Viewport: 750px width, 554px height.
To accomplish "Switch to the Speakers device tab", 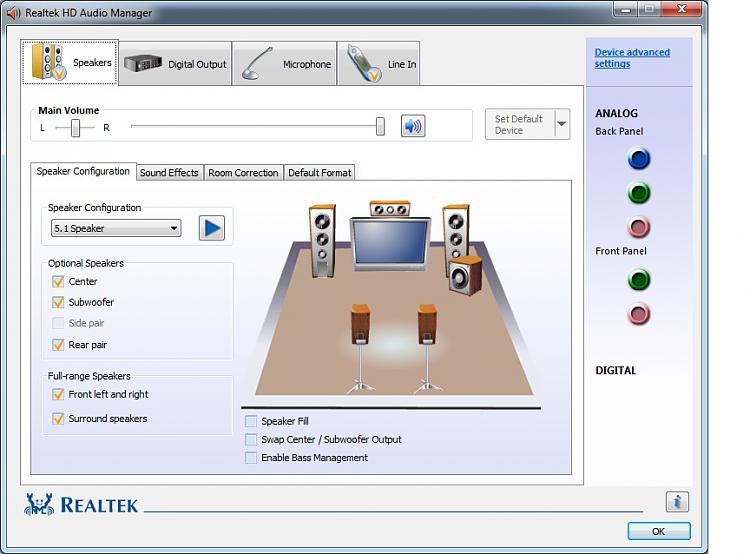I will (70, 62).
